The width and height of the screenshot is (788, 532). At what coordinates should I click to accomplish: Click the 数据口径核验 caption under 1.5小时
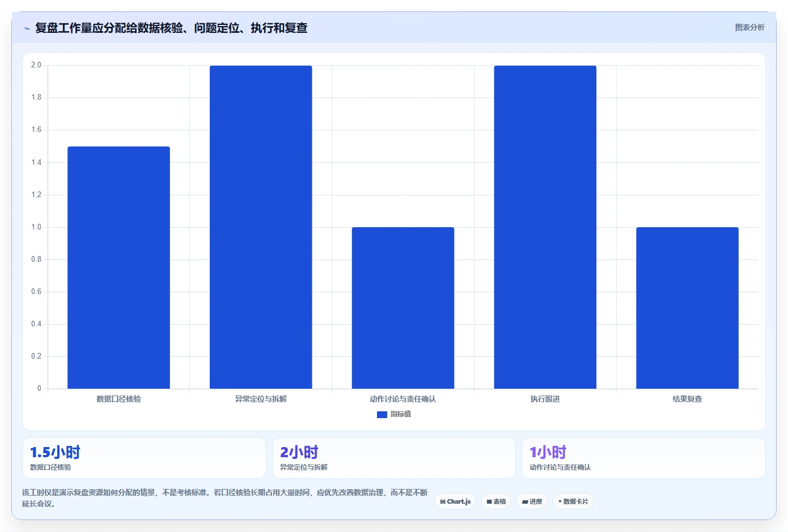(50, 467)
